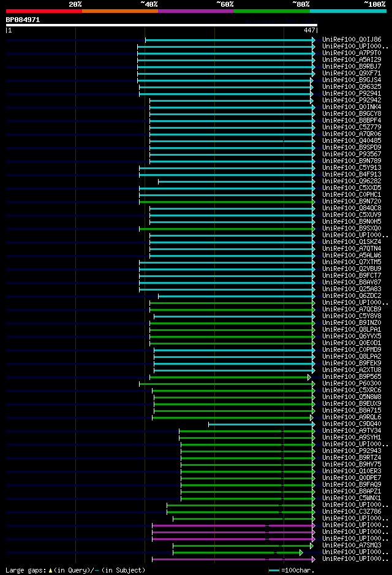Click the UniRef100_B9N720 label
Viewport: 392px width, 575px height.
[x=352, y=201]
